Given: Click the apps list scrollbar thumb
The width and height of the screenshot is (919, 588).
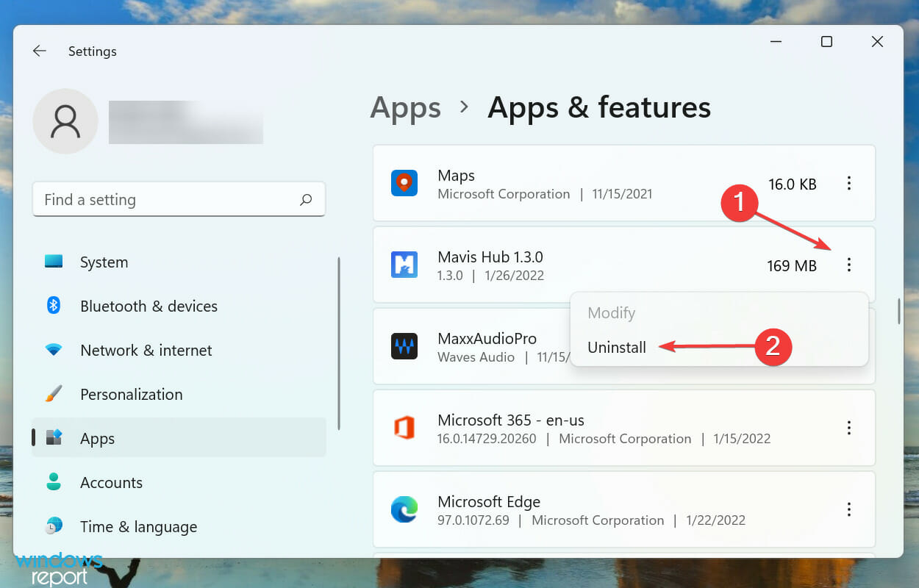Looking at the screenshot, I should (x=898, y=312).
